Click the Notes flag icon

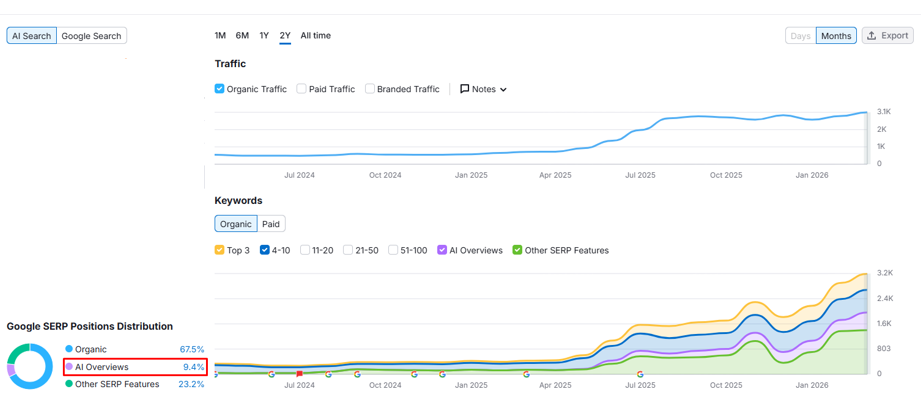tap(464, 89)
